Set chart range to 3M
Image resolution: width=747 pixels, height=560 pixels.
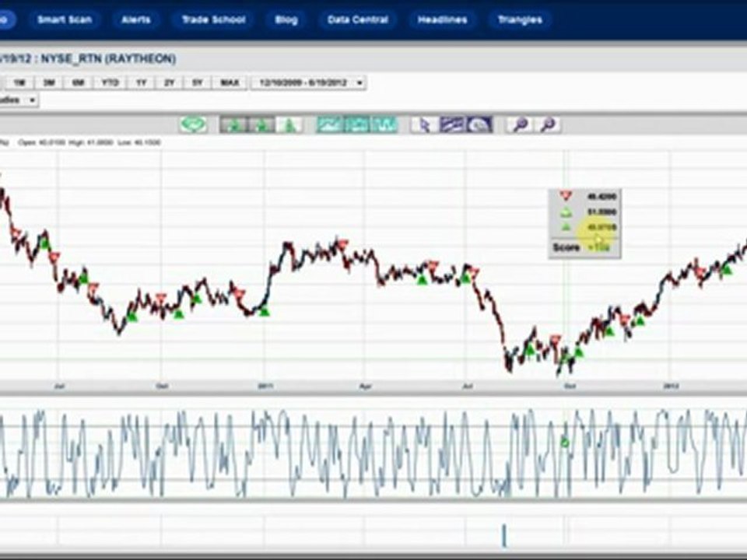coord(48,83)
